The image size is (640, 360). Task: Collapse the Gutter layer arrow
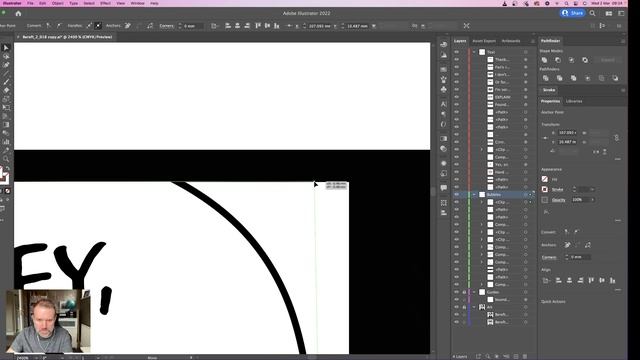[474, 292]
